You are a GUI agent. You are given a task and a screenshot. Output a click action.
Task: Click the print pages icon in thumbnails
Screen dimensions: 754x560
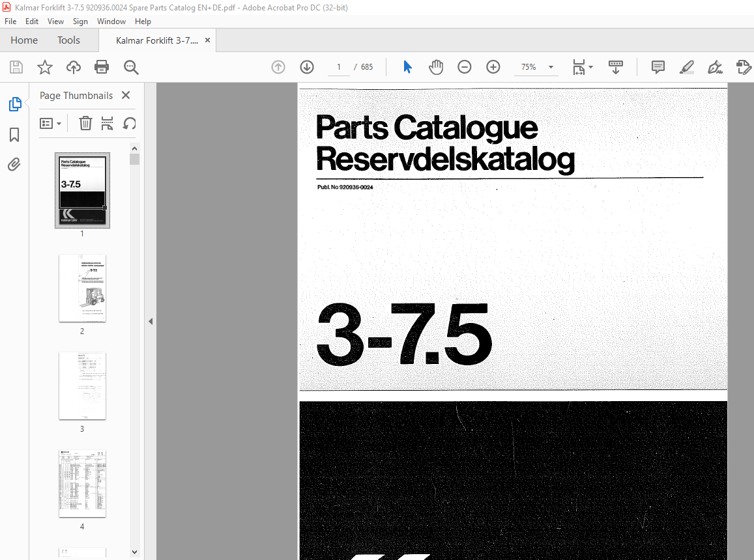[x=108, y=124]
